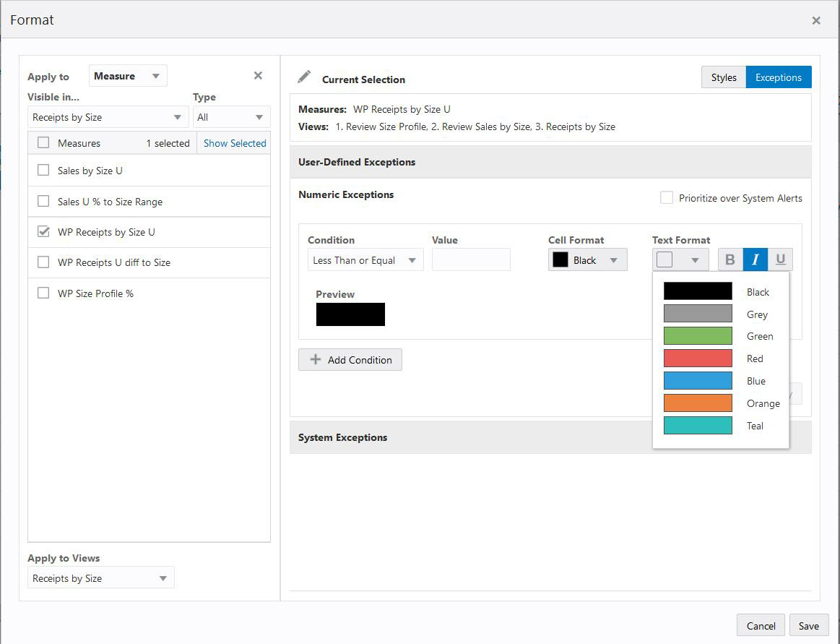This screenshot has width=840, height=644.
Task: Open the Apply to Views dropdown
Action: click(100, 578)
